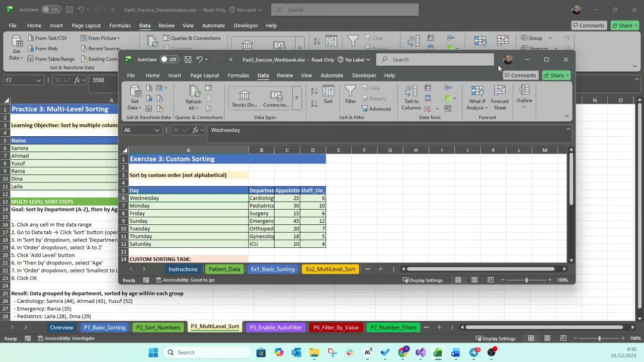Image resolution: width=644 pixels, height=362 pixels.
Task: Click zoom slider in Exercise Workbook status bar
Action: click(526, 280)
